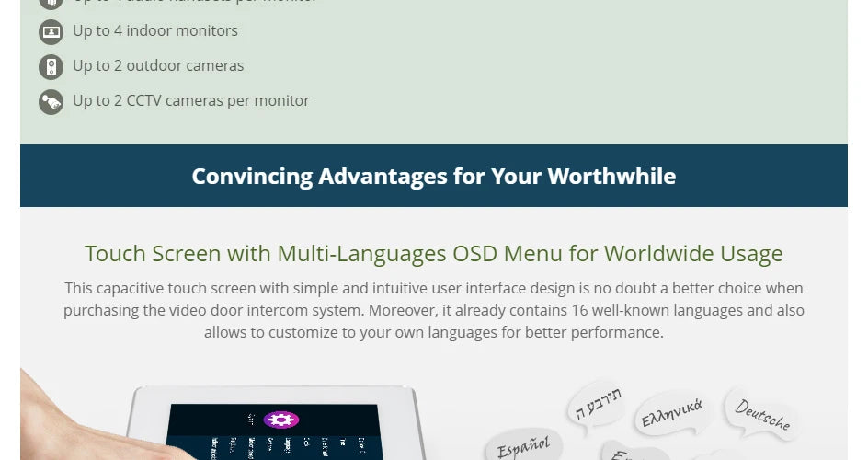
Task: Click "Up to 2 CCTV cameras per monitor"
Action: 190,100
